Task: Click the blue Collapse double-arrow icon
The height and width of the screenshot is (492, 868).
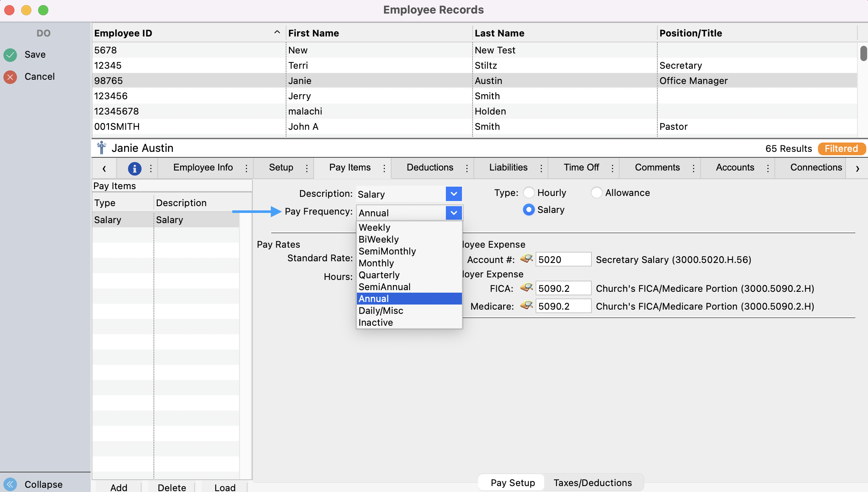Action: 10,484
